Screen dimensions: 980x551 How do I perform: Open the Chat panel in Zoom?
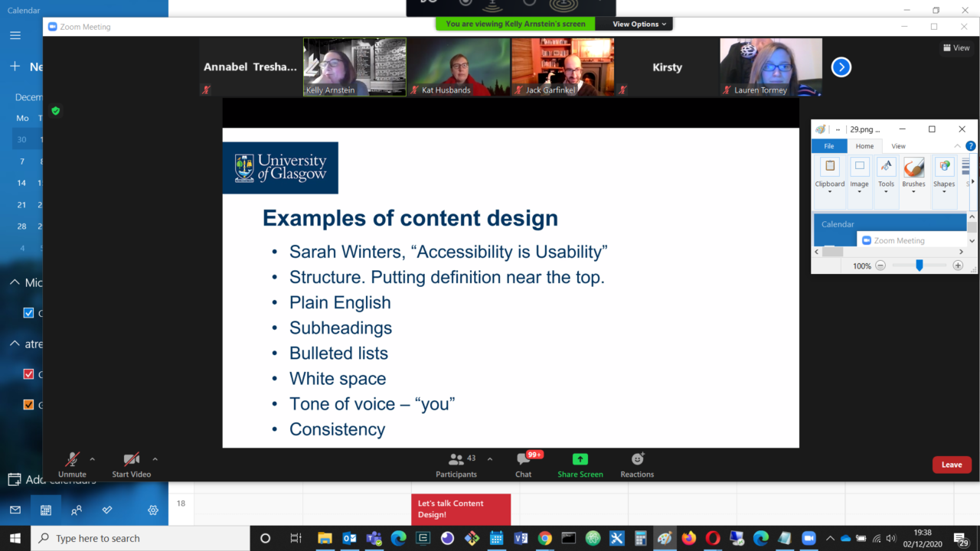(x=523, y=465)
